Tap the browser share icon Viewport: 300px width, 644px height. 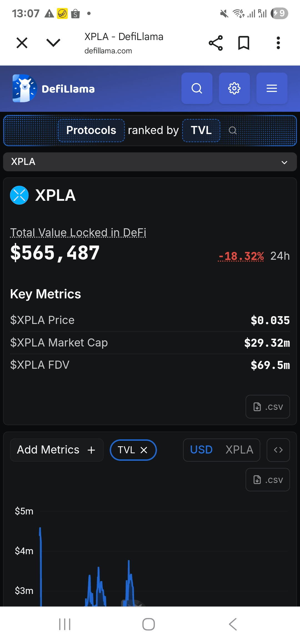coord(216,43)
